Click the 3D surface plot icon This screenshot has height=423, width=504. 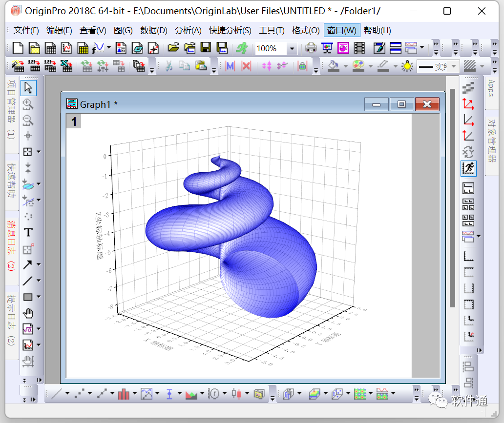pos(315,394)
